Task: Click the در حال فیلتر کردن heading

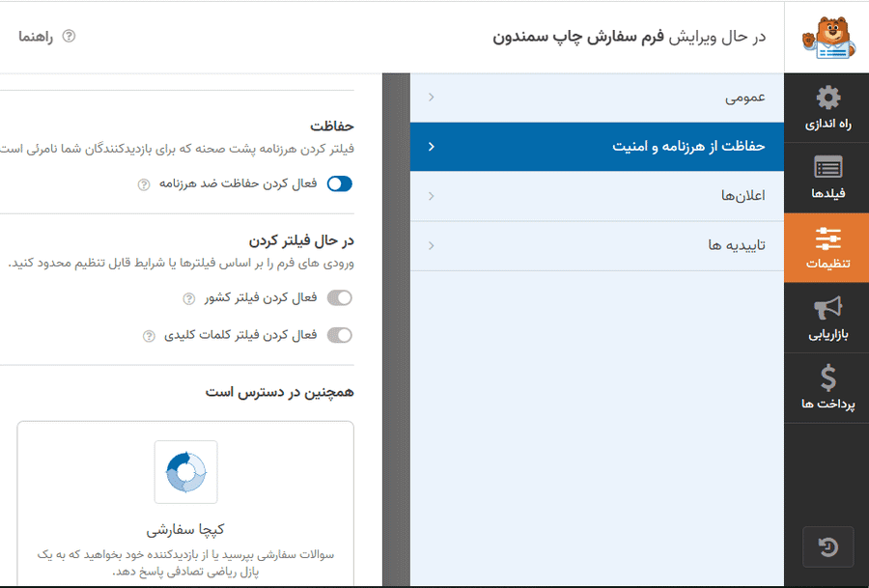Action: 301,240
